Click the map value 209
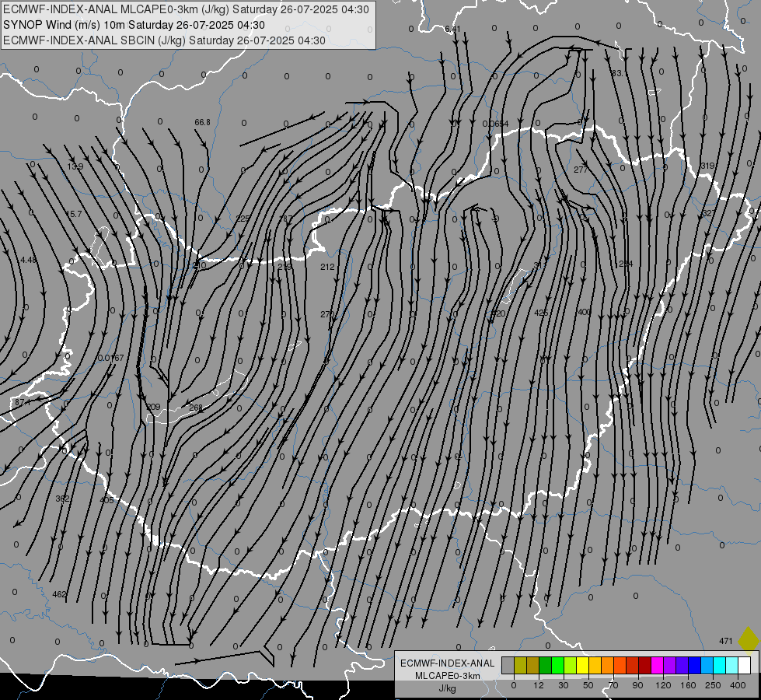 (x=153, y=407)
